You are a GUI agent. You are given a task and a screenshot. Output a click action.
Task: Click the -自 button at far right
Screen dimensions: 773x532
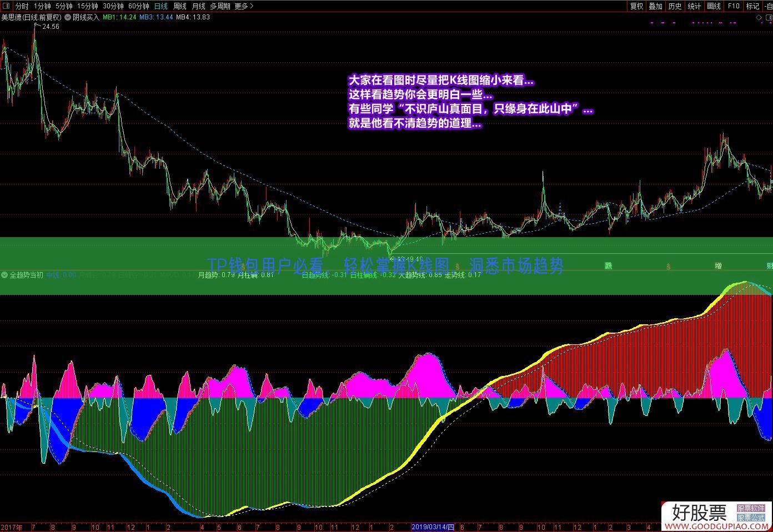pyautogui.click(x=768, y=6)
